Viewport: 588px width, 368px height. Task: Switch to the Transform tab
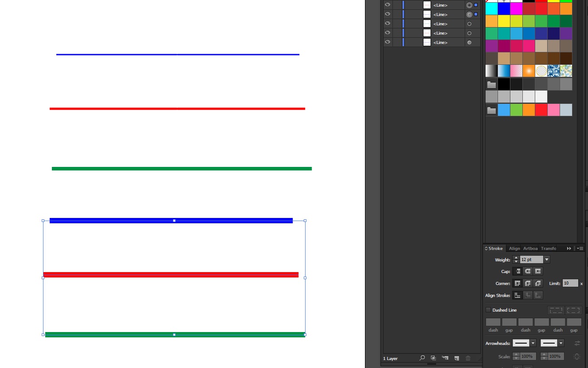pyautogui.click(x=548, y=248)
